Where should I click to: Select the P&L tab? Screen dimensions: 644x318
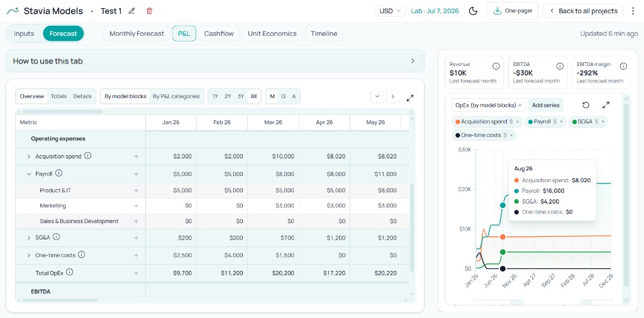[184, 34]
